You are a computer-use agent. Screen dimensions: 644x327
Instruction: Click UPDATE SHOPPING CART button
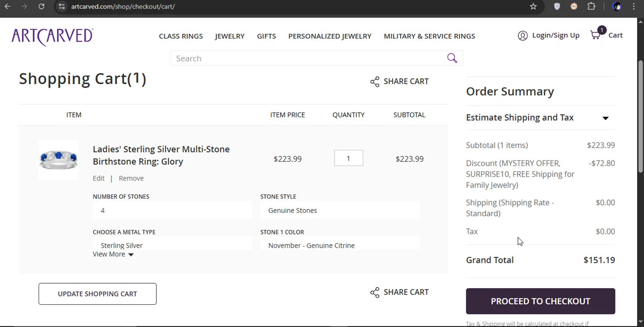coord(97,294)
